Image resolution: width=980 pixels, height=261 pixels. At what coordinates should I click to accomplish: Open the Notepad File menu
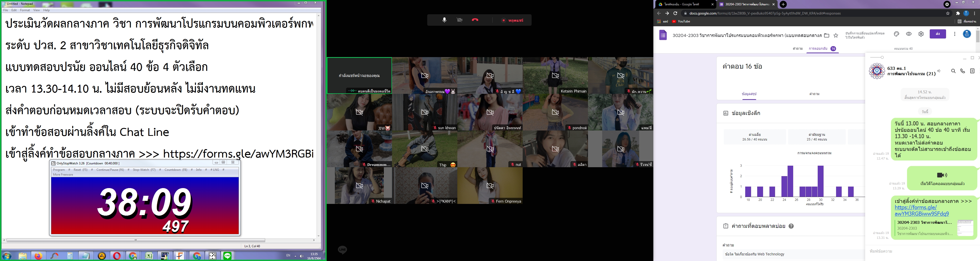click(6, 10)
